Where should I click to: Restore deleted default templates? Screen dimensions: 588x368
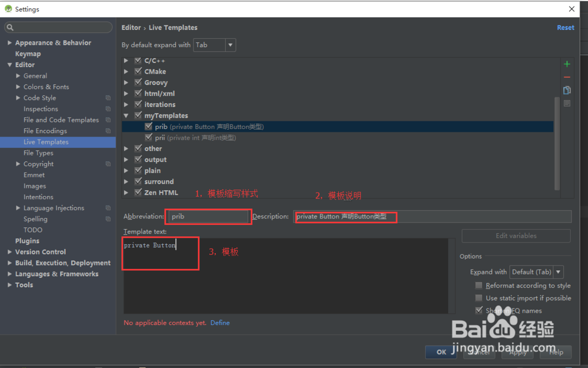tap(566, 104)
